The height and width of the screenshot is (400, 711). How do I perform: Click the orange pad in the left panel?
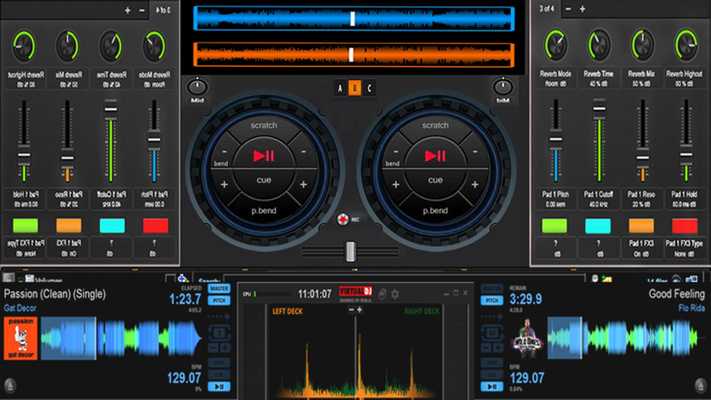[x=69, y=225]
